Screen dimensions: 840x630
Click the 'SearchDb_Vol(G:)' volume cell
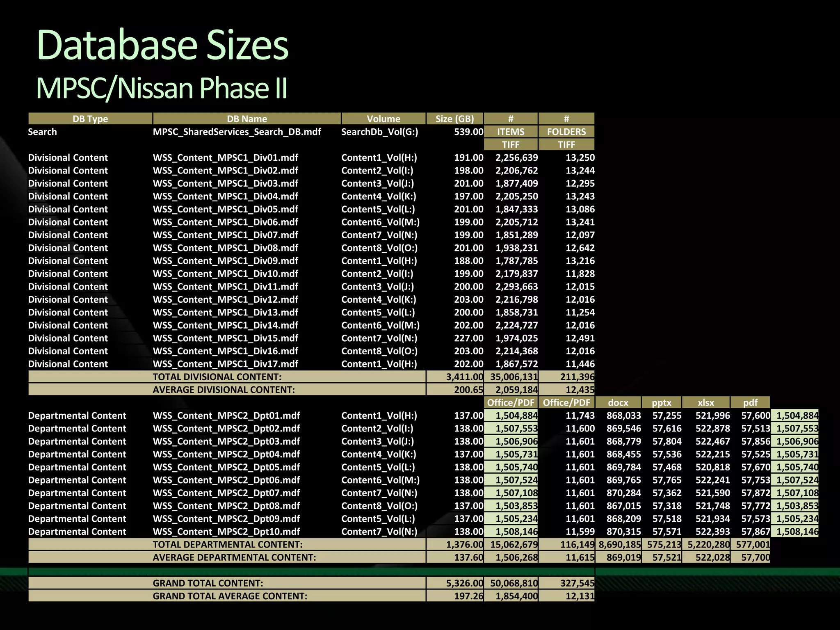(x=380, y=132)
